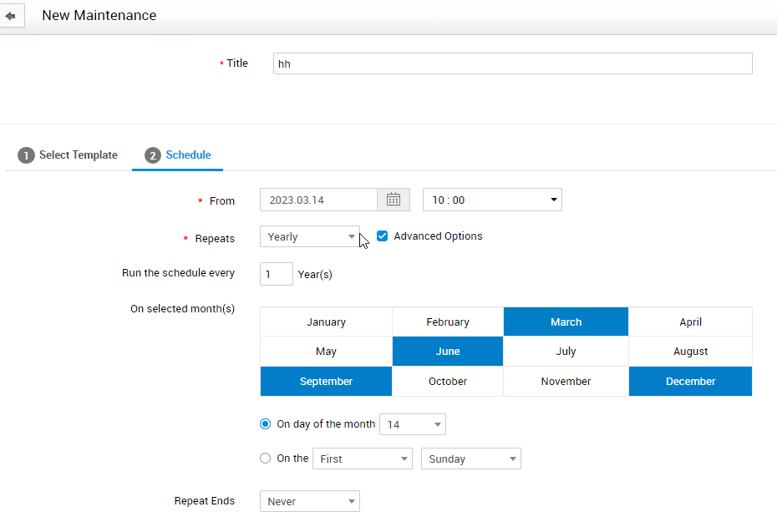
Task: Switch to the Select Template tab
Action: click(x=69, y=155)
